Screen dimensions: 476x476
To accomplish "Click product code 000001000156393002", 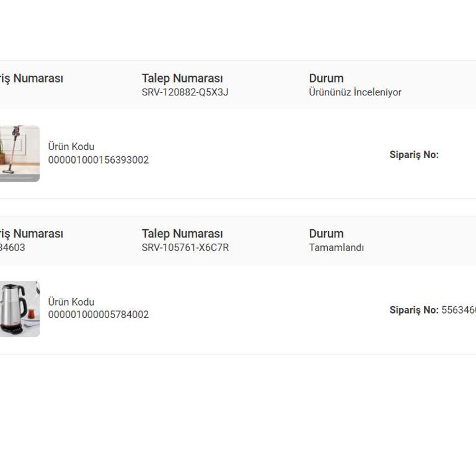I will (x=98, y=160).
